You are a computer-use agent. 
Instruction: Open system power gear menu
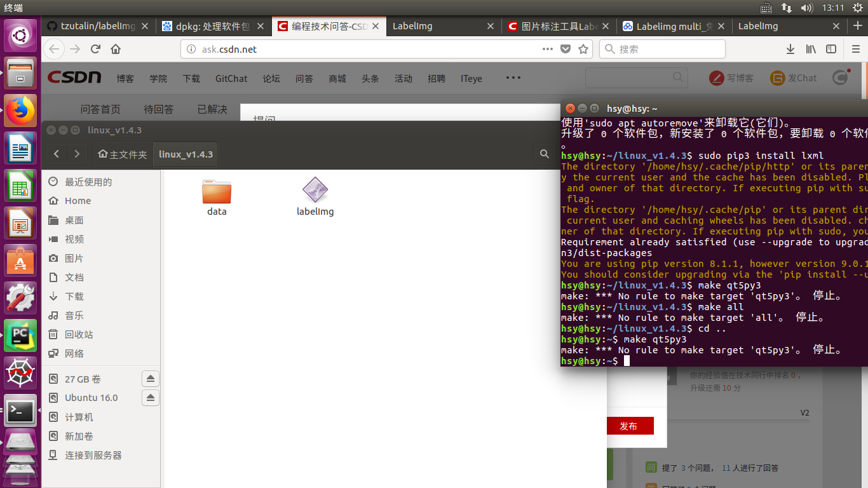857,8
